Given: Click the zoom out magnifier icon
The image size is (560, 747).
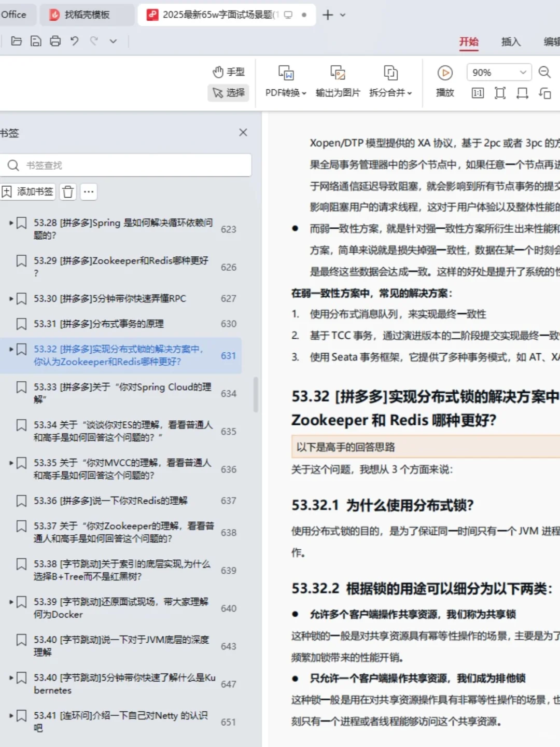Looking at the screenshot, I should tap(544, 72).
